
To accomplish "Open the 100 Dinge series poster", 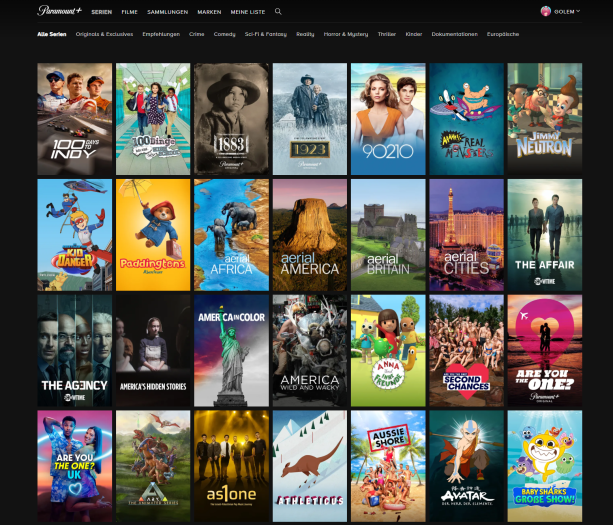I will point(153,119).
